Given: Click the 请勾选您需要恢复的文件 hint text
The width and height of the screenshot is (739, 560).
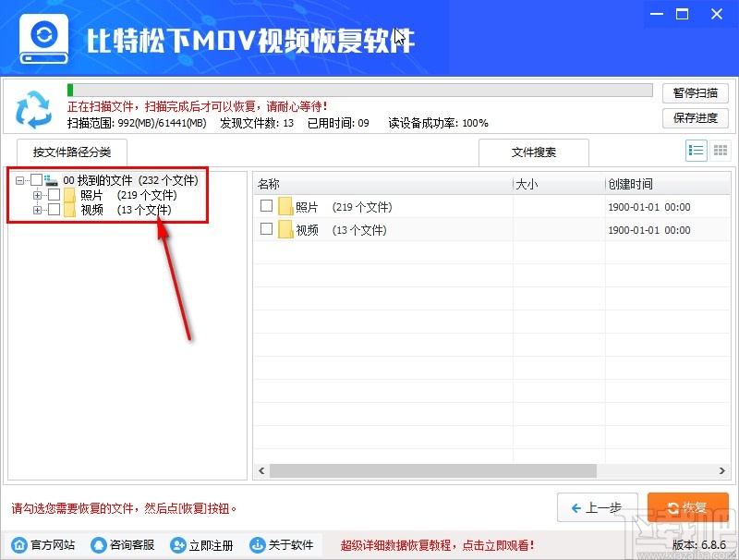Looking at the screenshot, I should coord(124,508).
